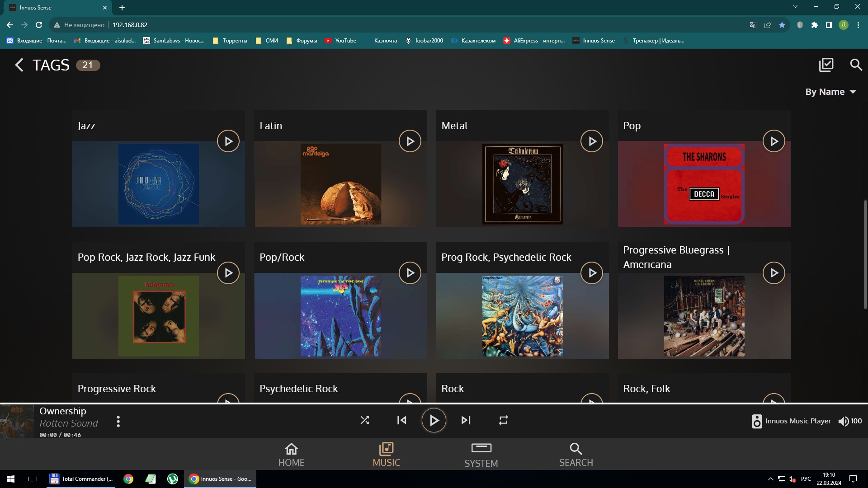Image resolution: width=868 pixels, height=488 pixels.
Task: Open the Innuos Sense bookmark
Action: tap(594, 41)
